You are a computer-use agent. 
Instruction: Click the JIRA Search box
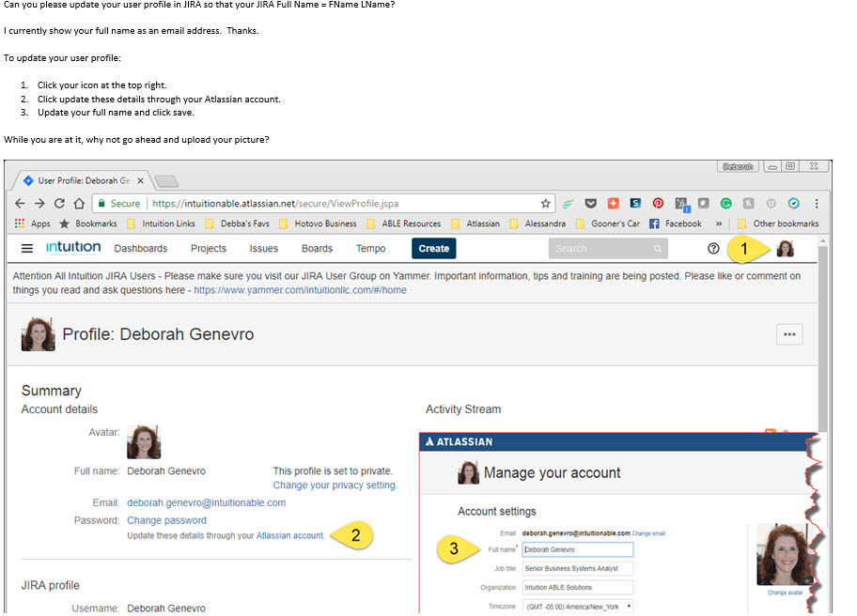point(608,249)
